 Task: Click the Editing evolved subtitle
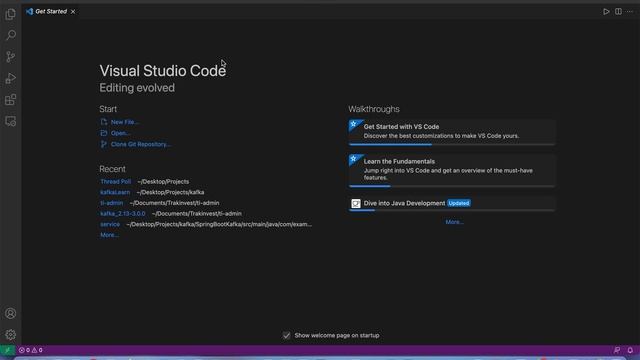click(137, 88)
